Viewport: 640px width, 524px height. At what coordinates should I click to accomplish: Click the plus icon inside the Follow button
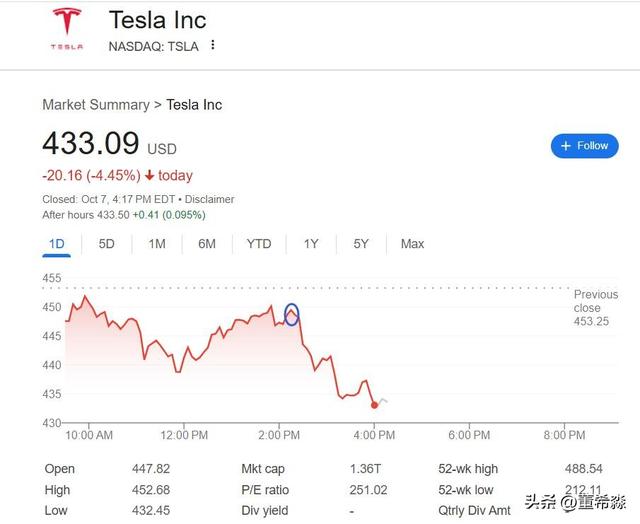(566, 146)
